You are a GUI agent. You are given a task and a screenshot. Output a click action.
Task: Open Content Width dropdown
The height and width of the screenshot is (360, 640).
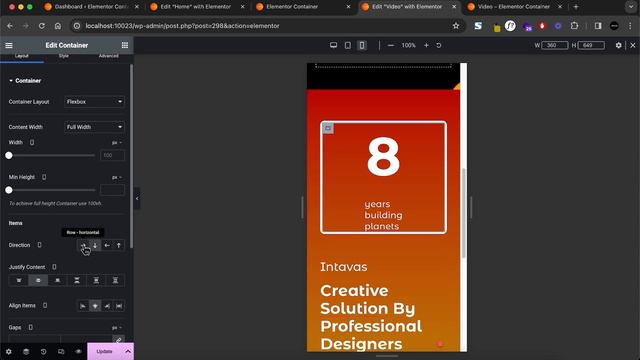(x=94, y=127)
